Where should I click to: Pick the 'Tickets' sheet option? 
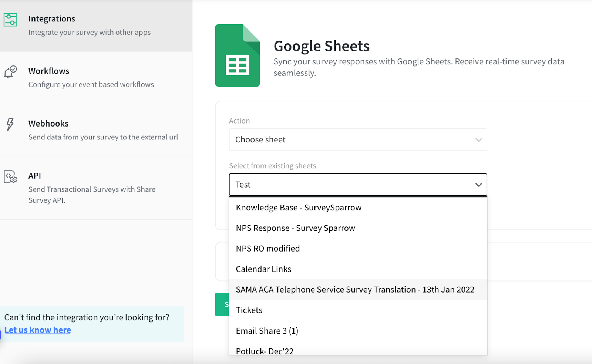358,310
